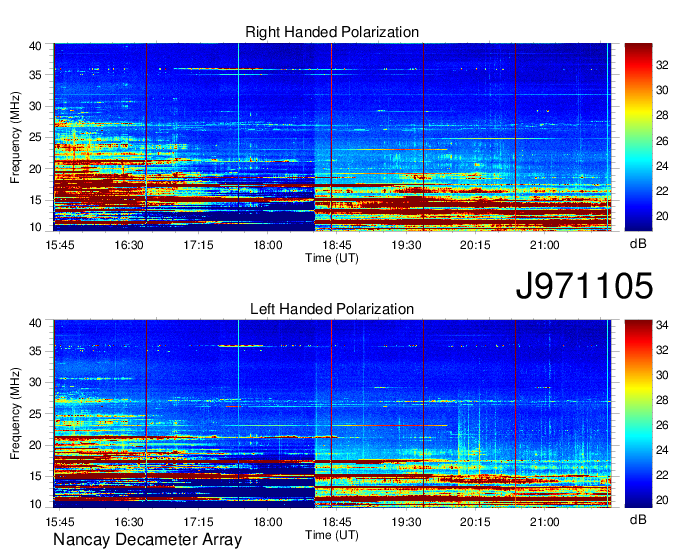
Task: Click the 21:00 time tick on Right Handed plot
Action: tap(545, 245)
